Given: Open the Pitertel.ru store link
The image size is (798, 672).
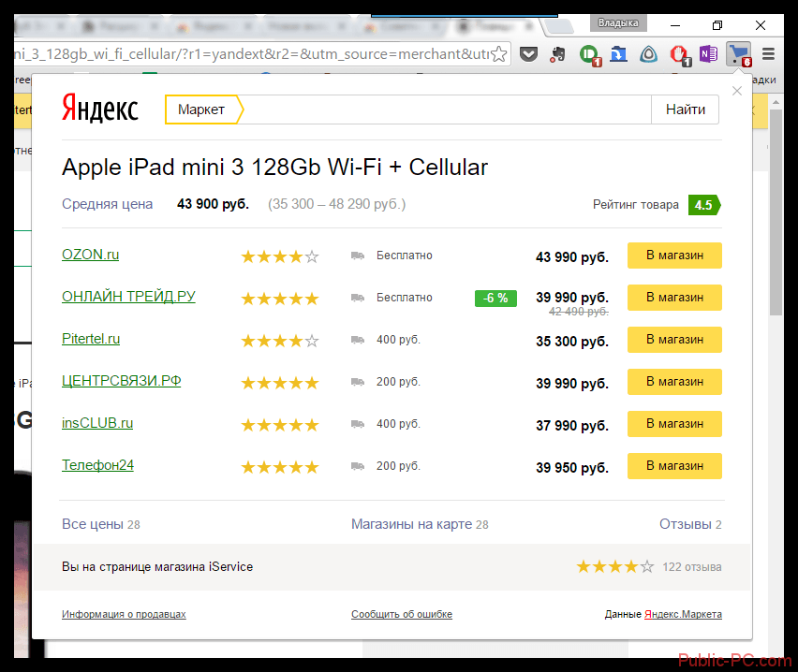Looking at the screenshot, I should click(x=91, y=339).
